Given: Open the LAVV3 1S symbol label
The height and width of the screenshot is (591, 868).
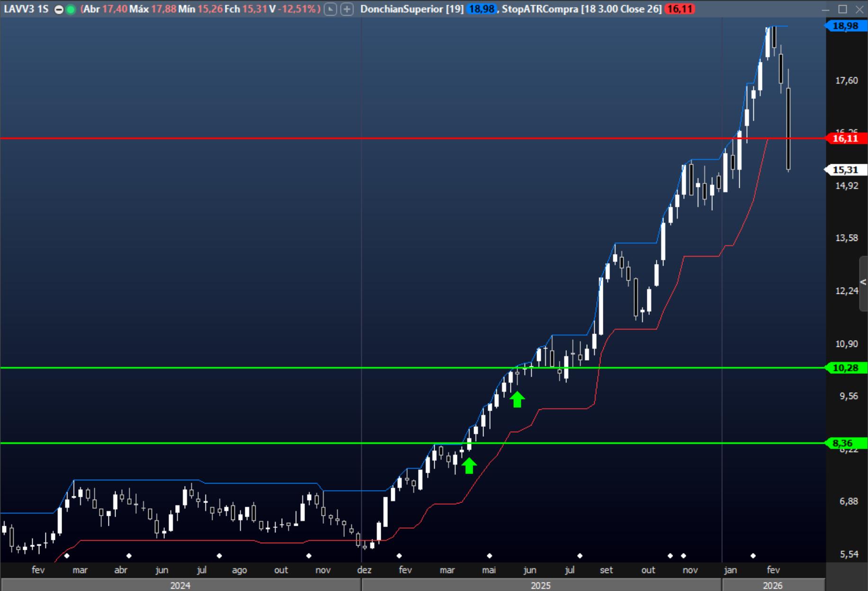Looking at the screenshot, I should point(26,9).
